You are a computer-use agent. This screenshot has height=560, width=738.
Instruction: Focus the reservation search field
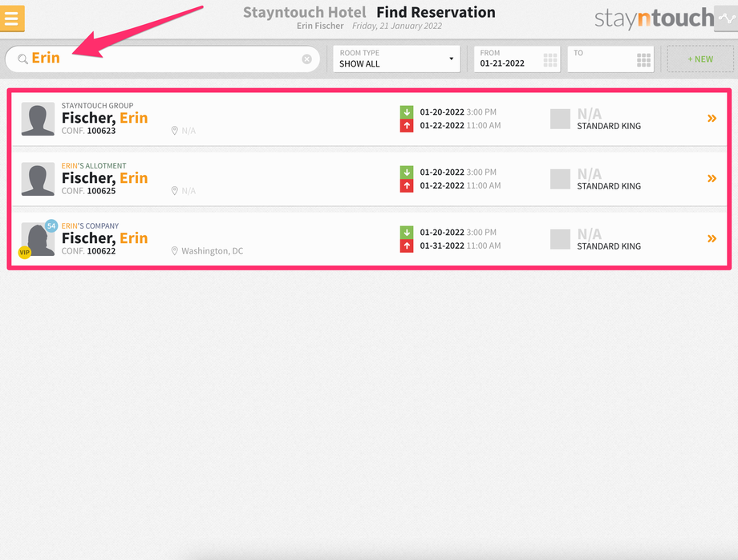[162, 59]
